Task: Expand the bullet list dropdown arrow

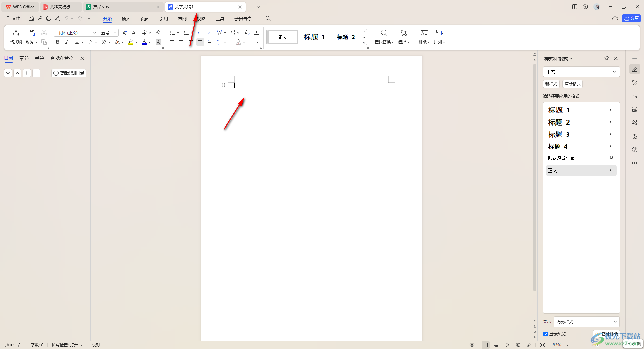Action: point(178,33)
